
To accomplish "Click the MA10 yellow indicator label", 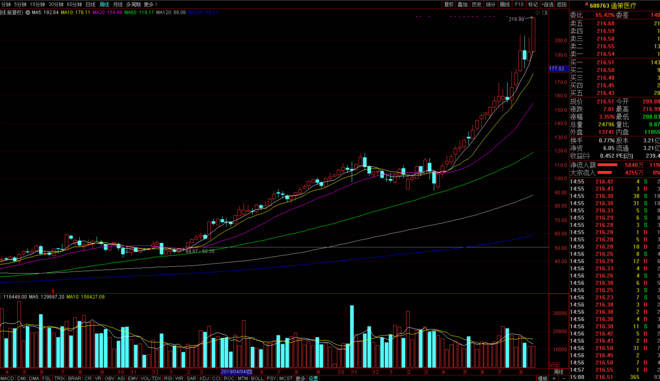I will click(76, 13).
